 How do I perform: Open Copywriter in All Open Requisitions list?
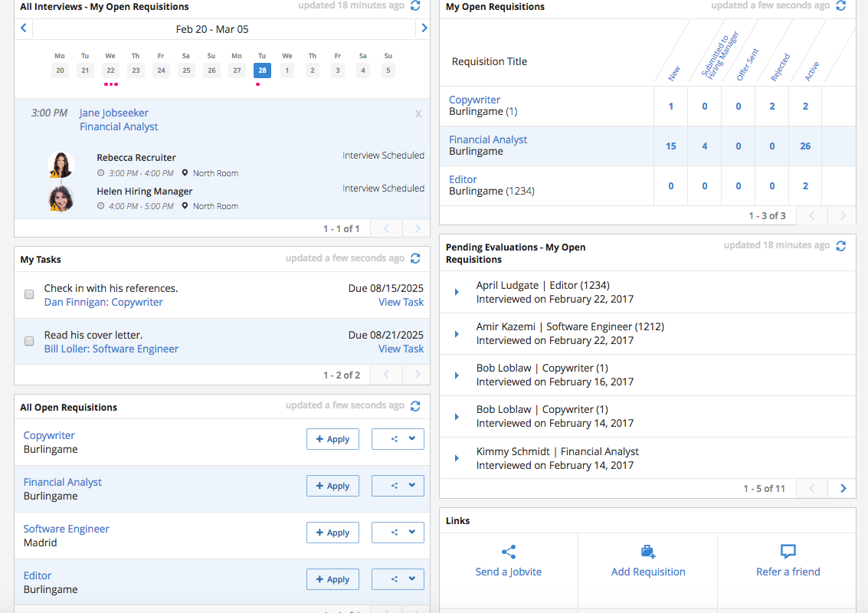pyautogui.click(x=49, y=435)
